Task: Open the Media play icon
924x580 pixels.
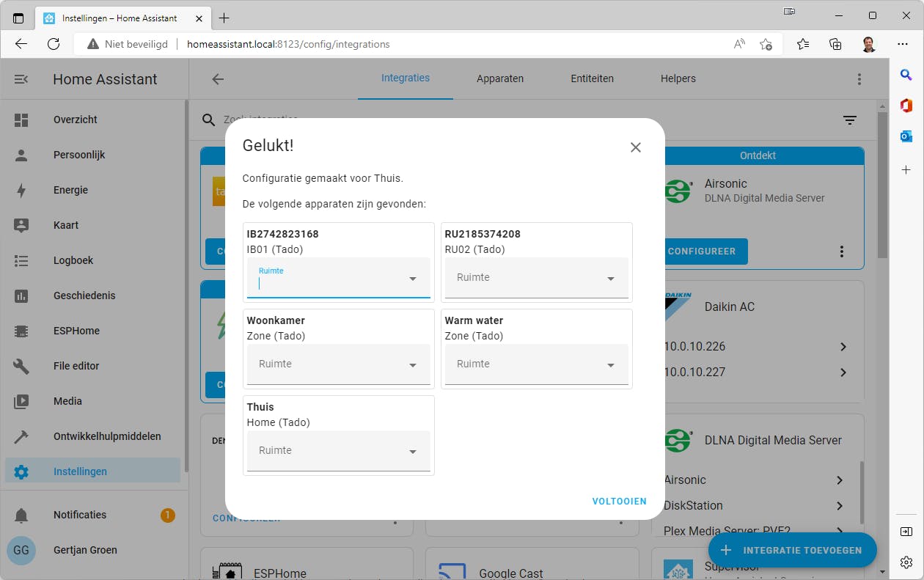Action: click(x=21, y=401)
